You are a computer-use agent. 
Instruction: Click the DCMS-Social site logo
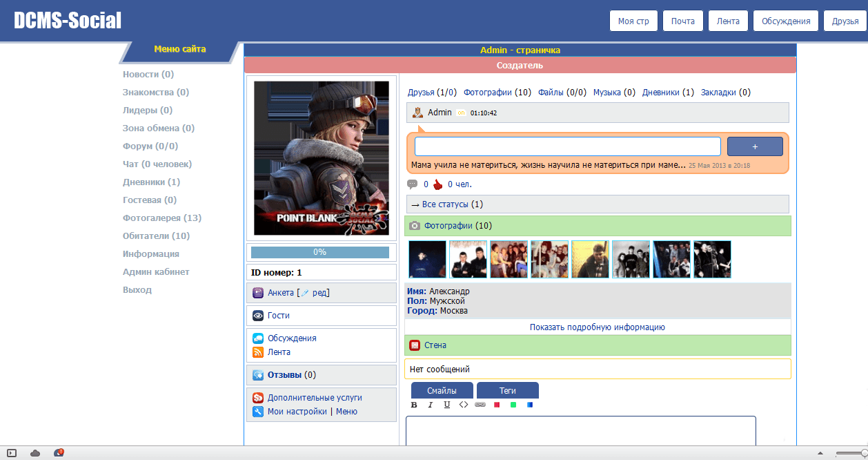click(68, 21)
